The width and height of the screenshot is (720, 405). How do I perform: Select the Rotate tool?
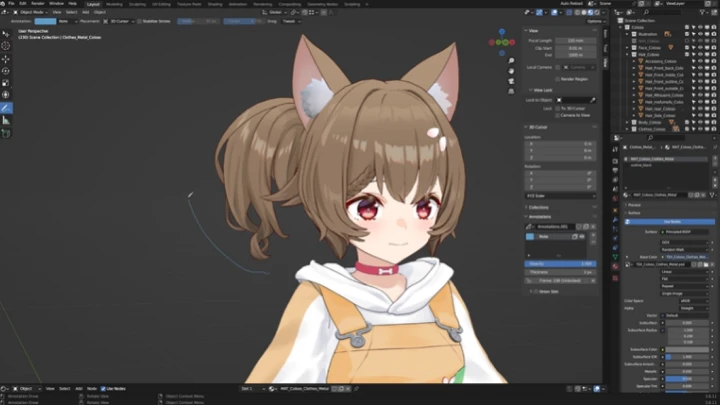click(x=6, y=71)
